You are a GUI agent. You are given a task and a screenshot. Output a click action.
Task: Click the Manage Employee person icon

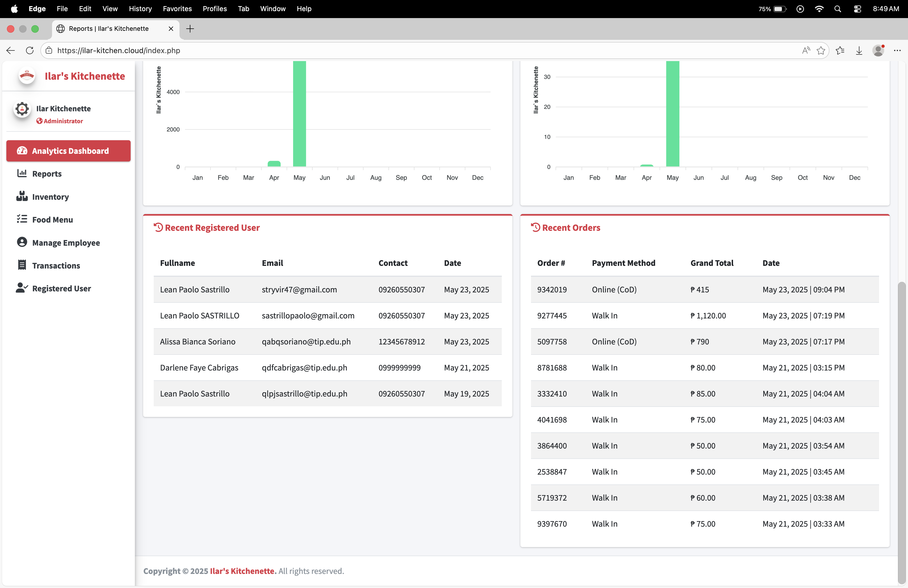click(22, 242)
